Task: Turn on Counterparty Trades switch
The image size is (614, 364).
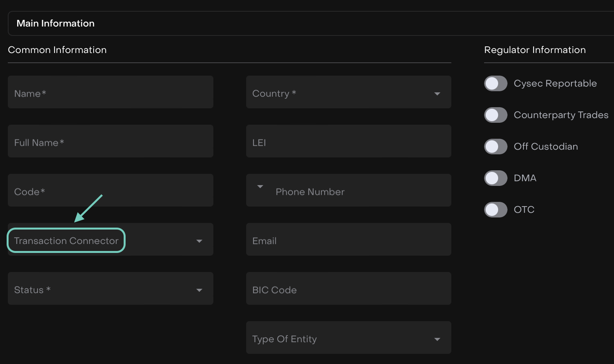Action: point(495,115)
